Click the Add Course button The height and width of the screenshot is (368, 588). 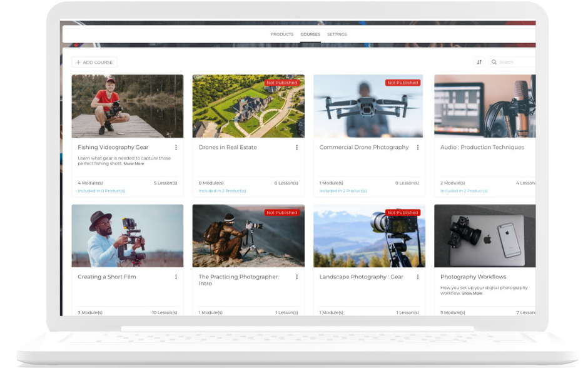(x=94, y=62)
